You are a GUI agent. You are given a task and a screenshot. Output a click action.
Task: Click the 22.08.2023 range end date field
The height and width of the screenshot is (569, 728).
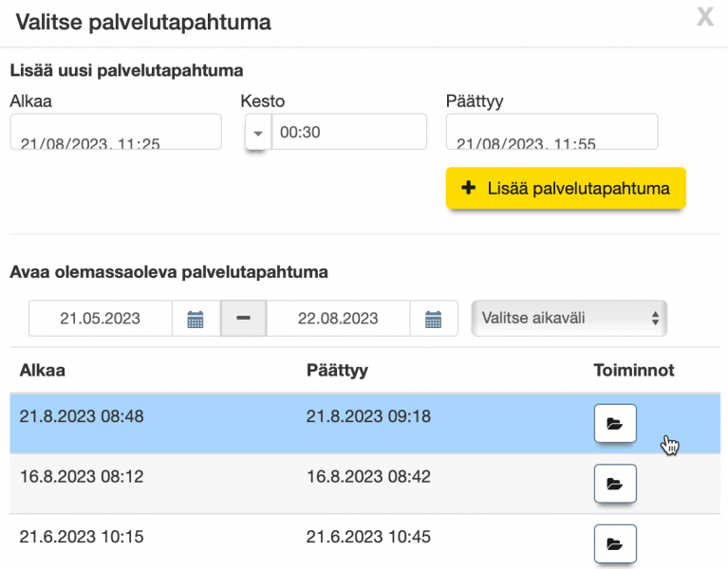[338, 319]
